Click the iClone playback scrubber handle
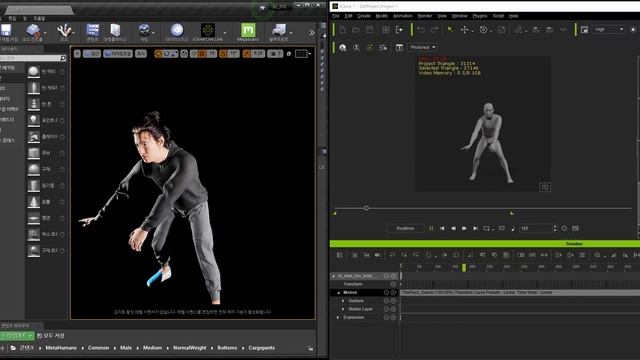This screenshot has height=360, width=640. [x=366, y=208]
